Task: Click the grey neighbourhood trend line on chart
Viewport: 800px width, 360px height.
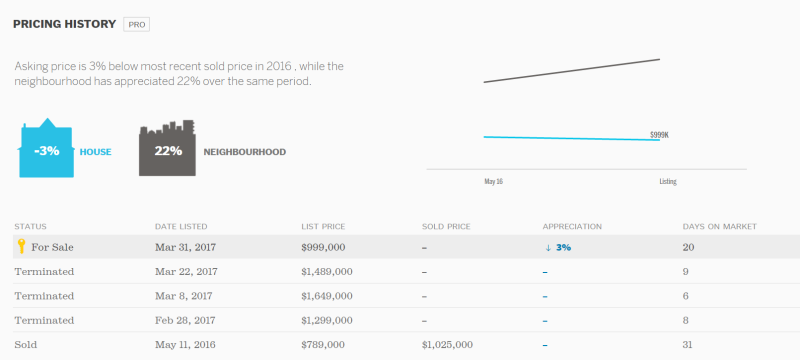Action: click(x=571, y=71)
